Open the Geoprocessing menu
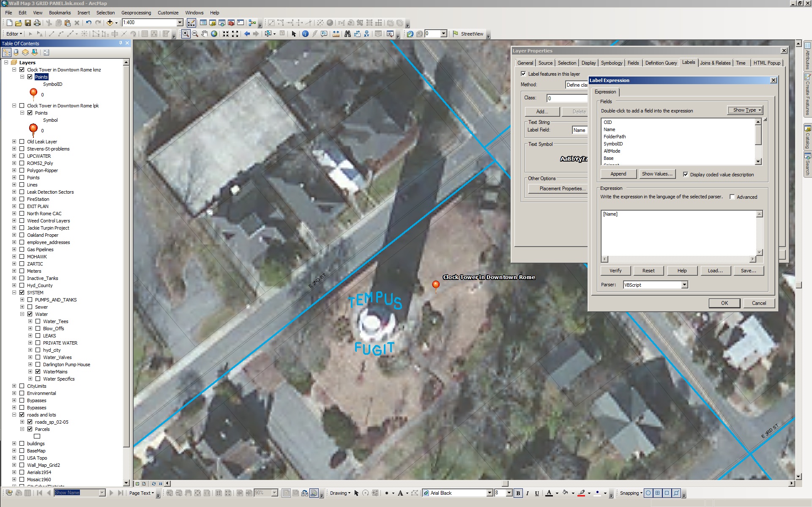Viewport: 812px width, 507px height. (136, 13)
